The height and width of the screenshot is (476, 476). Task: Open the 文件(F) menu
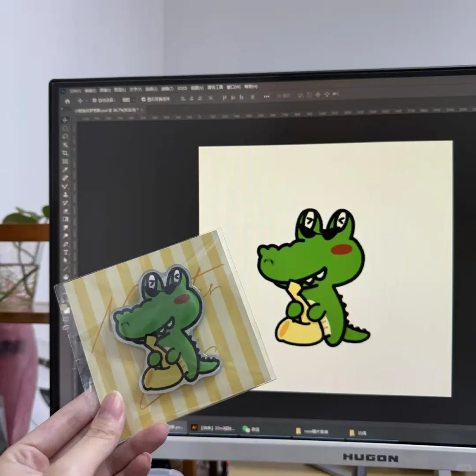(75, 91)
